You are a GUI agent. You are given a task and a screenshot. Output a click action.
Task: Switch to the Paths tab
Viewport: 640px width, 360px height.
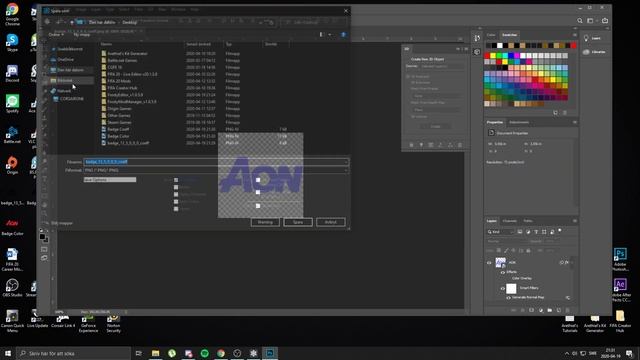(x=528, y=221)
